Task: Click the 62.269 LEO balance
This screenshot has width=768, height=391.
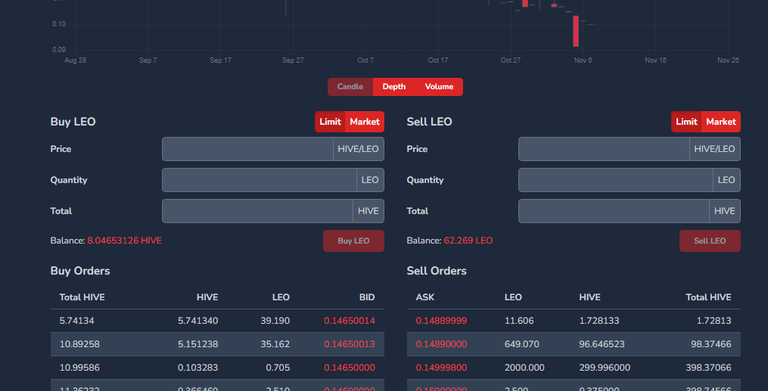Action: 468,241
